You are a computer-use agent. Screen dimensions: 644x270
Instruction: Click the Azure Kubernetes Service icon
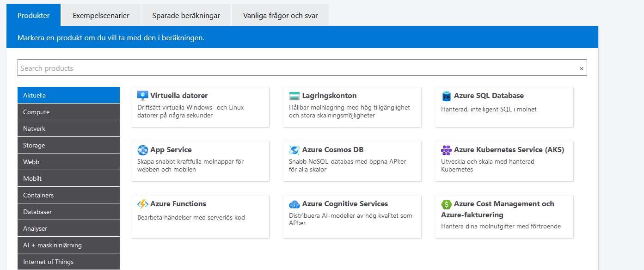(447, 150)
